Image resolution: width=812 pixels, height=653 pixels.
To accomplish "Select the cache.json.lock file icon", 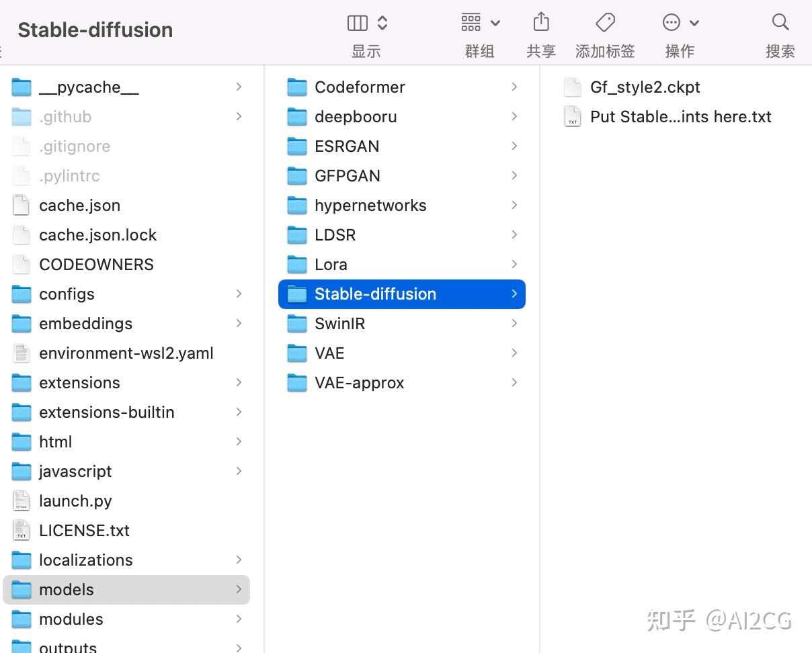I will (x=22, y=235).
